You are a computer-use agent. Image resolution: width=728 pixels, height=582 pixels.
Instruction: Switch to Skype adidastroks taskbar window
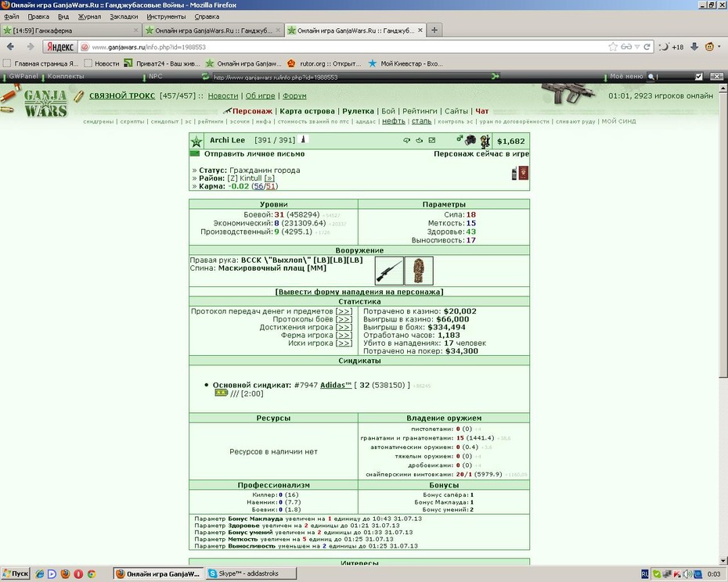pyautogui.click(x=251, y=573)
